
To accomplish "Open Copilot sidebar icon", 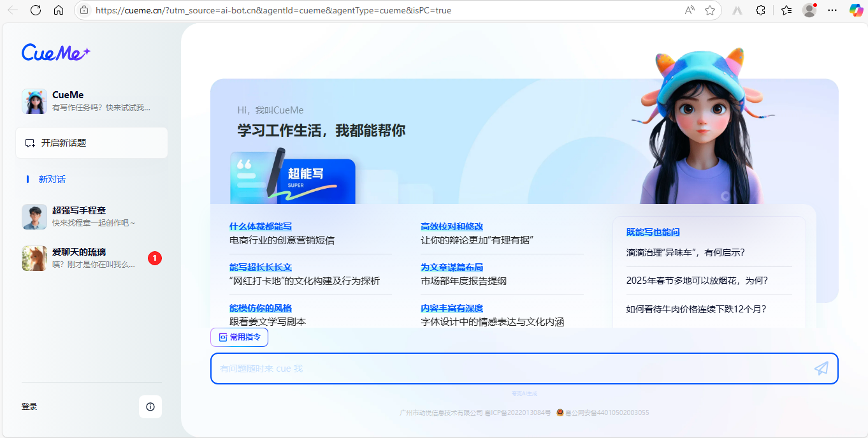I will [856, 10].
